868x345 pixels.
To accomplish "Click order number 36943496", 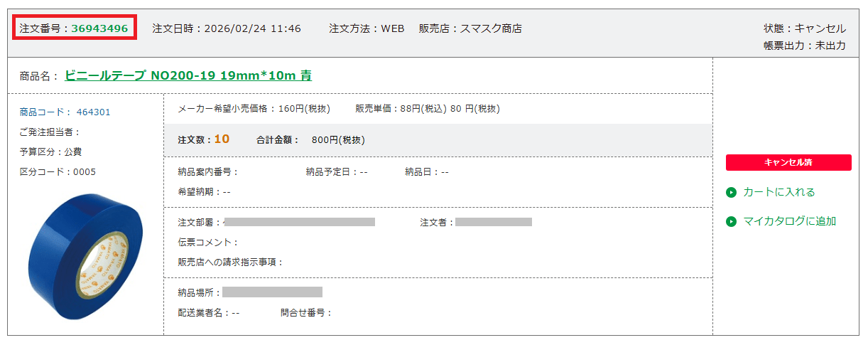I will [99, 28].
